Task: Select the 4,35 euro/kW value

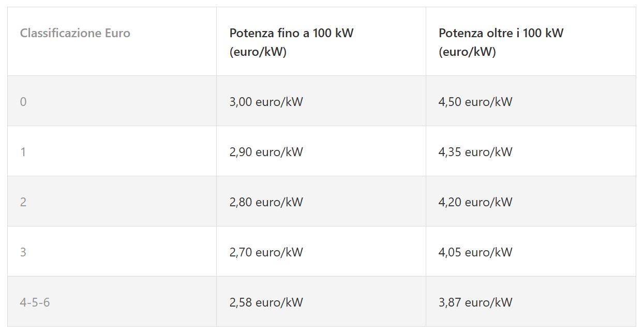Action: (x=475, y=152)
